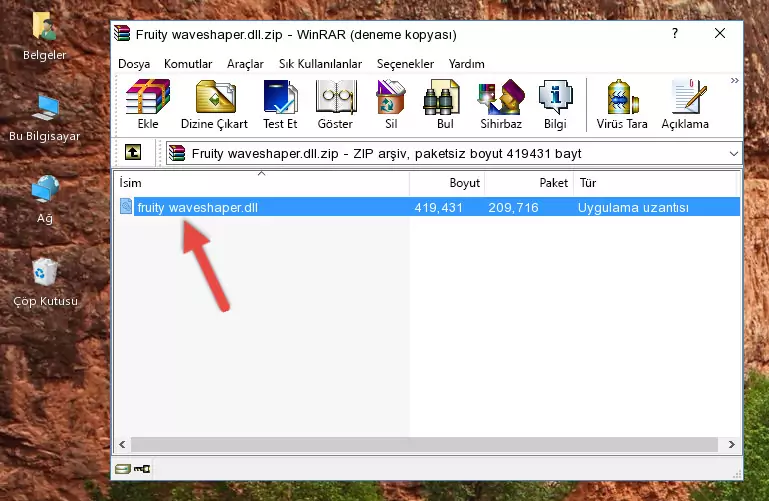Click the disk drive status bar icon
Viewport: 769px width, 501px height.
tap(123, 469)
